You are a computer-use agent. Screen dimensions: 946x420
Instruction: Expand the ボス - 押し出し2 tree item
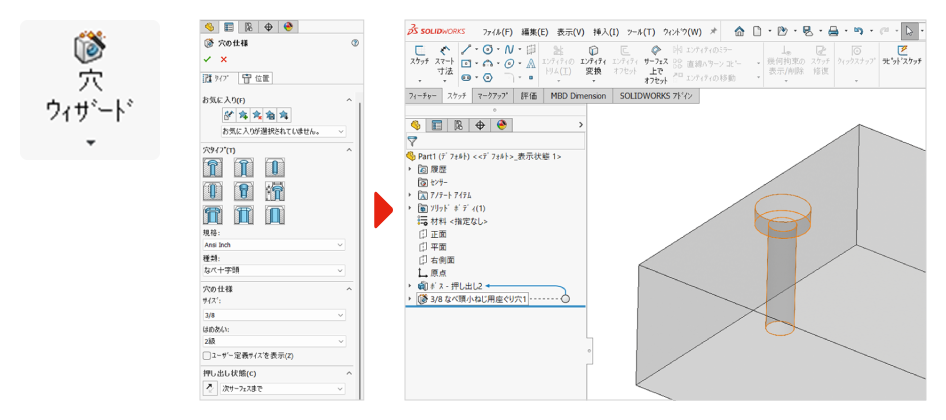pos(409,286)
